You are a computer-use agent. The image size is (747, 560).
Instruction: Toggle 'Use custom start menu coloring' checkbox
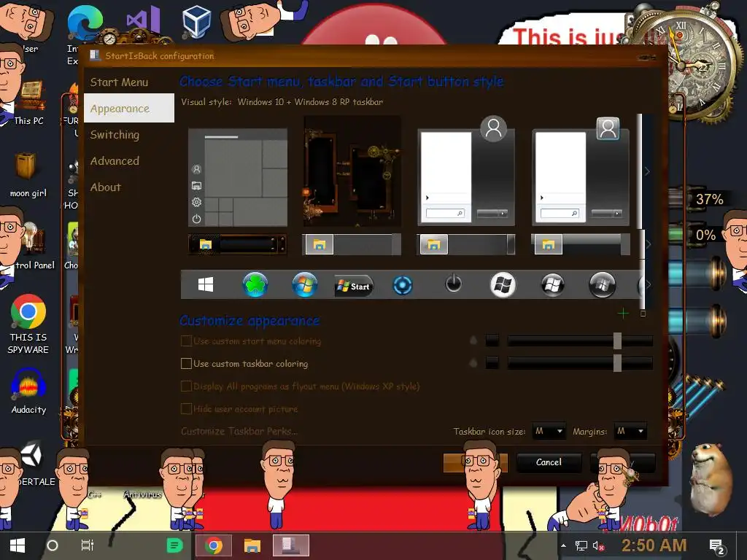coord(186,341)
